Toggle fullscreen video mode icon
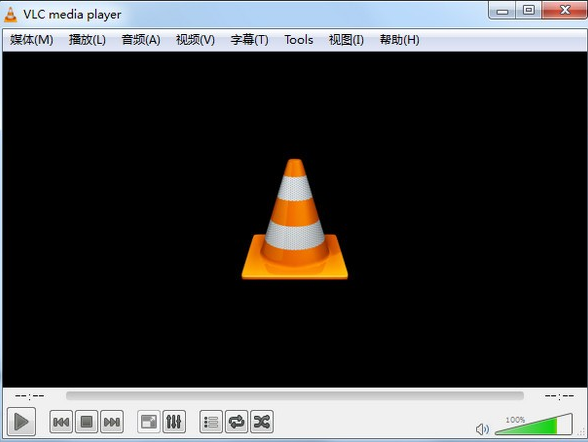Image resolution: width=588 pixels, height=442 pixels. click(149, 422)
